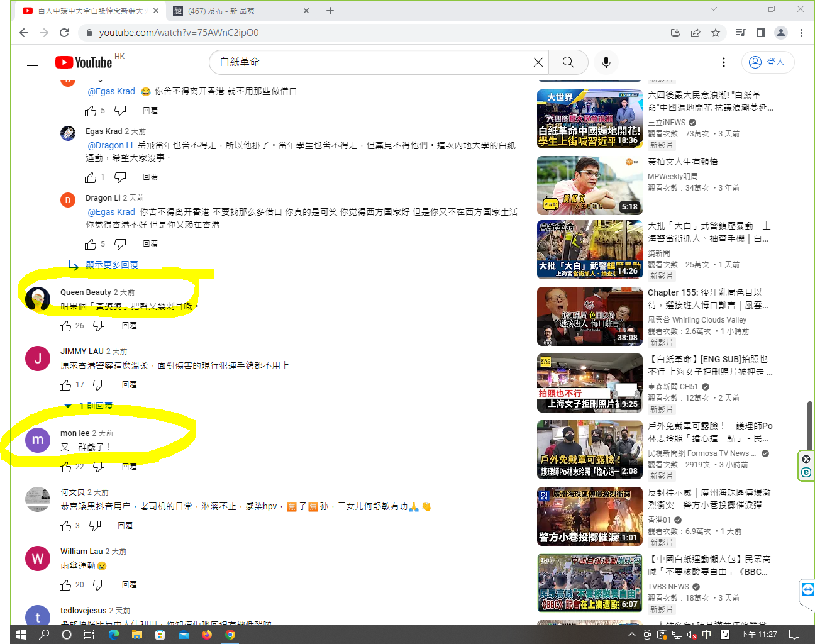
Task: Dislike Egas Krad's reply about 岳飛
Action: pyautogui.click(x=120, y=177)
